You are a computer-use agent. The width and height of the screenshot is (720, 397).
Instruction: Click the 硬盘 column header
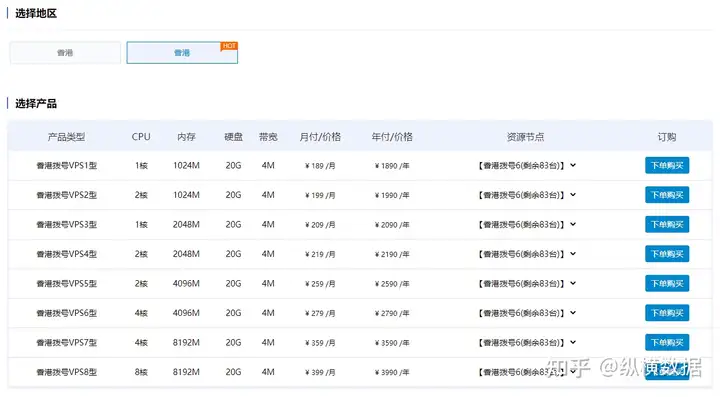(x=233, y=137)
